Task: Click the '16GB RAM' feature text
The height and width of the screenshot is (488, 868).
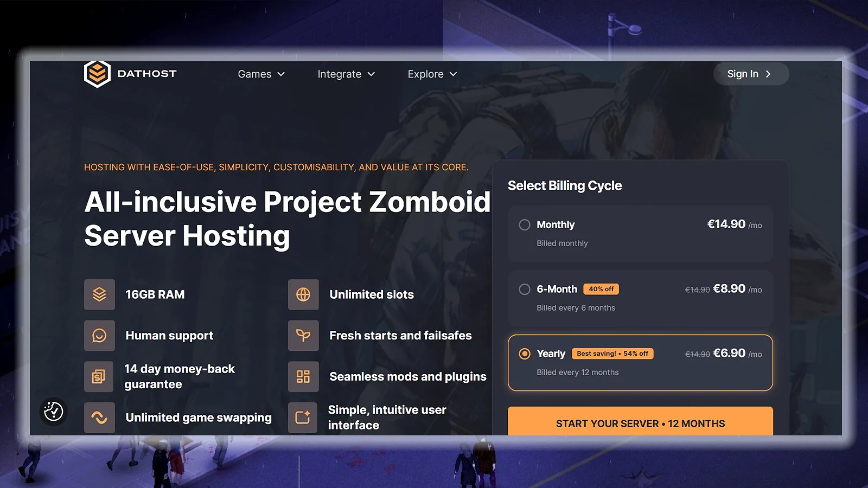Action: (155, 294)
